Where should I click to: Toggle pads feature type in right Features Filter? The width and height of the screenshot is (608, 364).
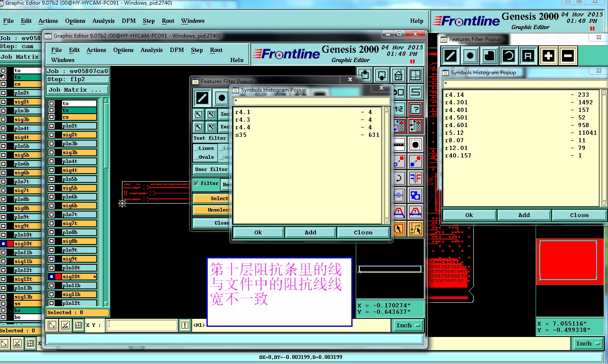point(470,56)
